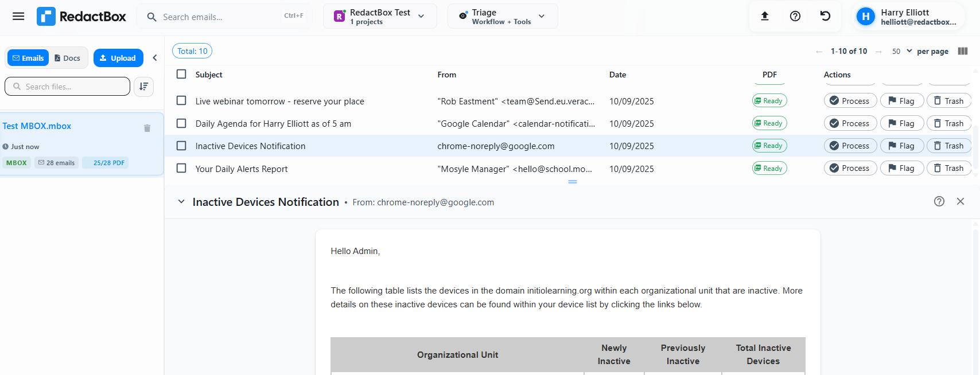
Task: Check the Inactive Devices Notification checkbox
Action: (181, 146)
